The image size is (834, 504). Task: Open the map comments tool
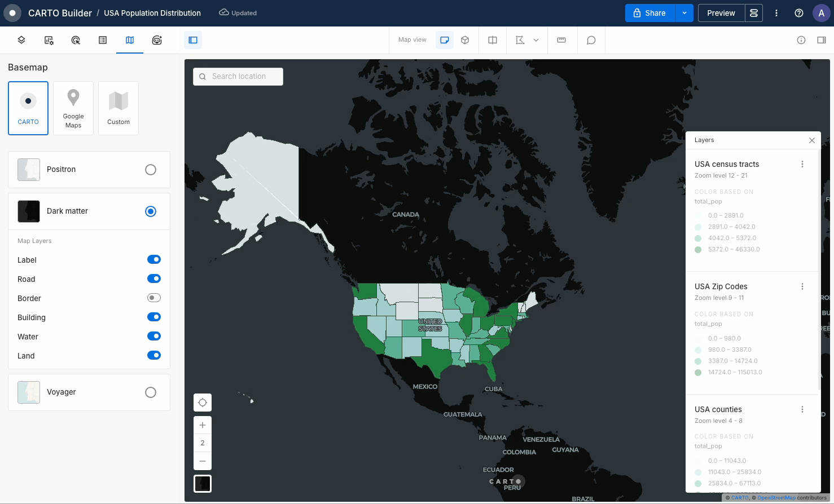coord(591,40)
